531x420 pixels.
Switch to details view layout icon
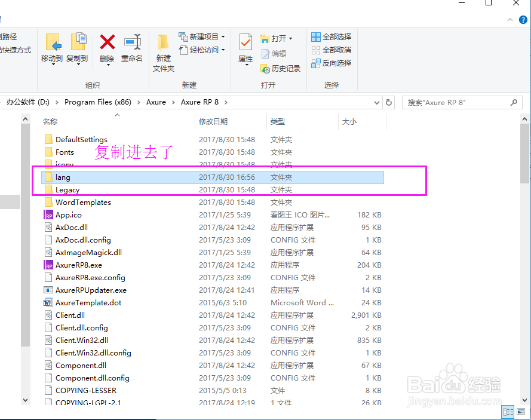pos(508,412)
